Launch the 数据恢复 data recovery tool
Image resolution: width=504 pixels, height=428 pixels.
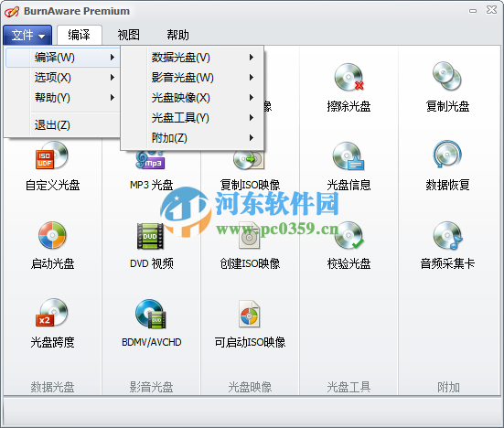pyautogui.click(x=447, y=166)
